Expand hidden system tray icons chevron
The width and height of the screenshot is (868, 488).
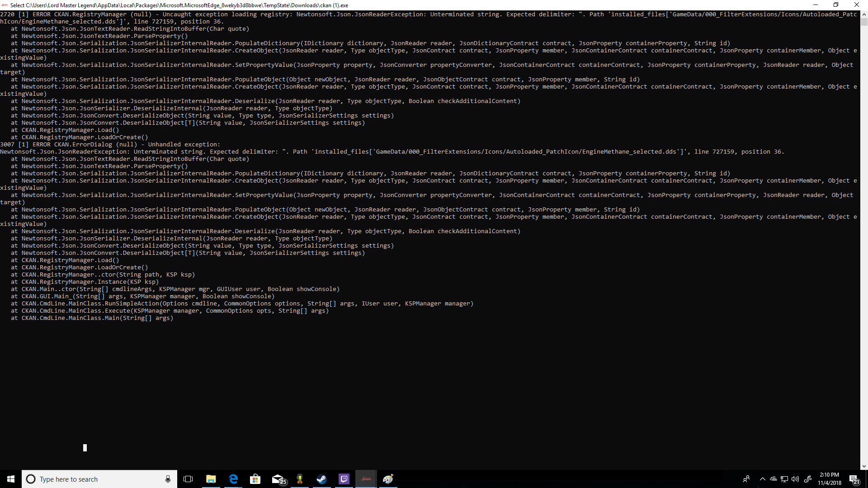click(x=763, y=479)
